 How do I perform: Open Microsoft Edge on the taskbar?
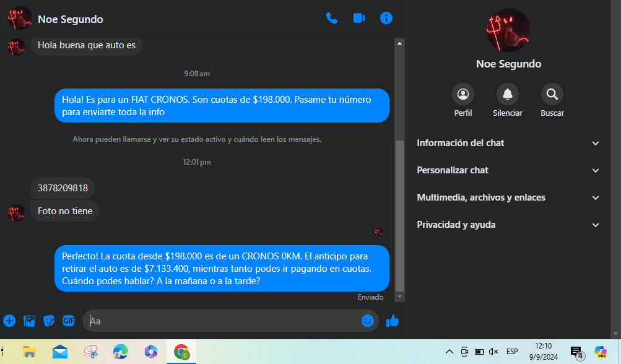(120, 352)
